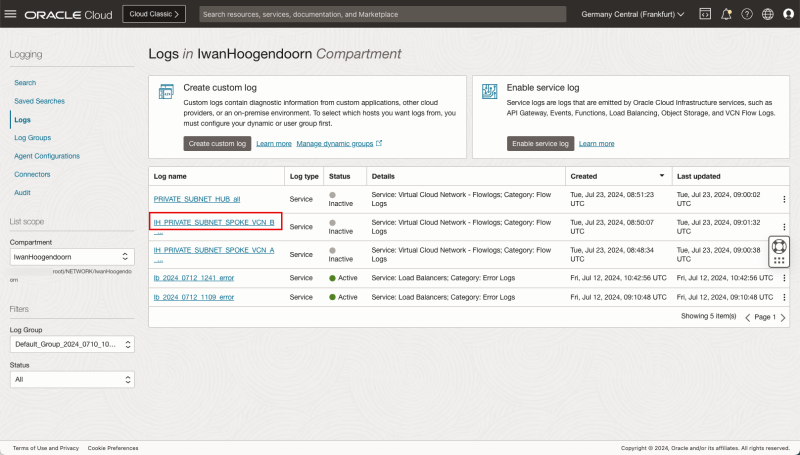Click the Create custom log button

point(216,144)
